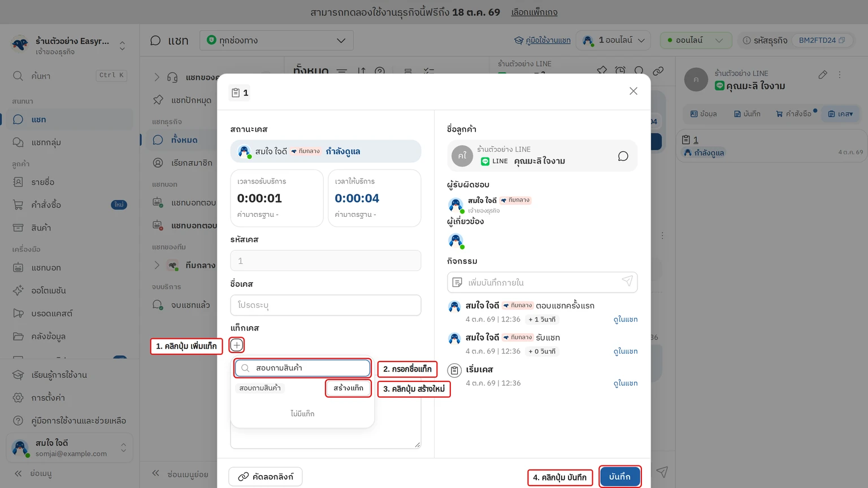
Task: Open รายชื่อ contacts menu
Action: tap(70, 182)
